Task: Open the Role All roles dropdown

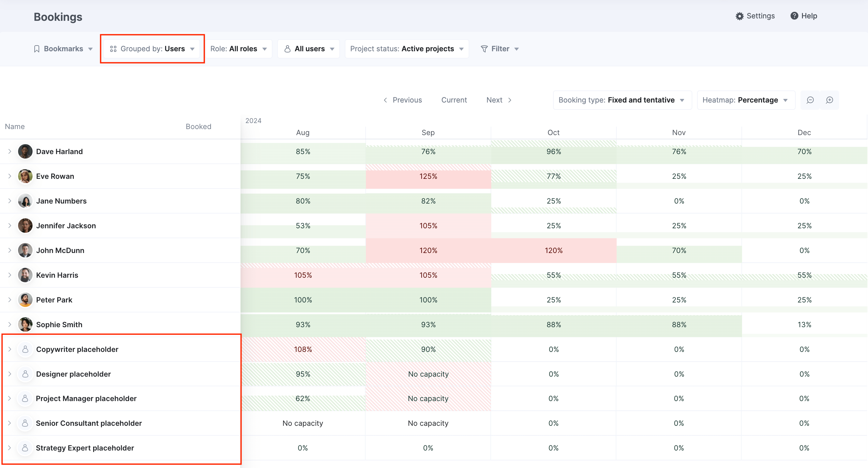Action: 239,49
